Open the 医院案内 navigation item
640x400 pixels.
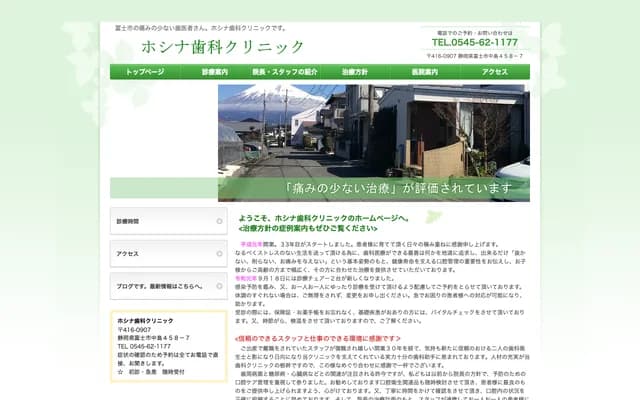point(425,72)
